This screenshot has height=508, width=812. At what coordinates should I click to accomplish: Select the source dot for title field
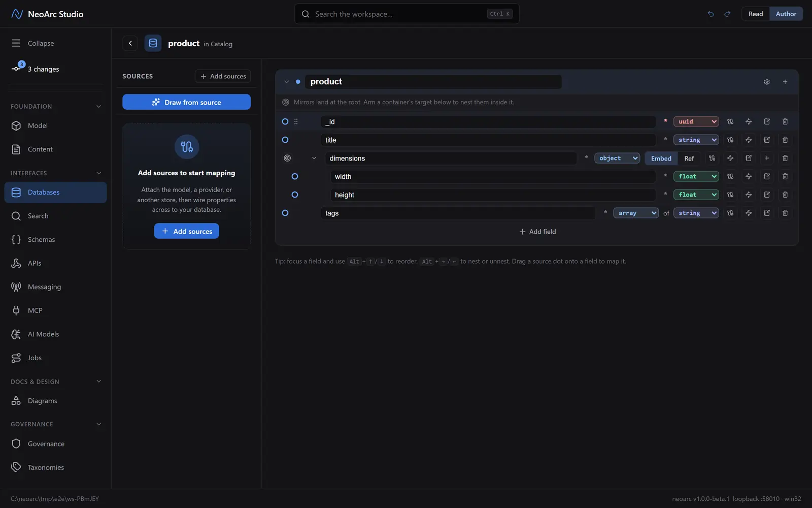click(285, 140)
